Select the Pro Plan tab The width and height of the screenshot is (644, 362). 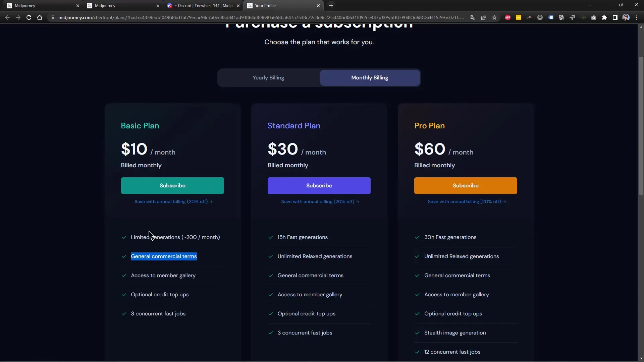pyautogui.click(x=429, y=126)
